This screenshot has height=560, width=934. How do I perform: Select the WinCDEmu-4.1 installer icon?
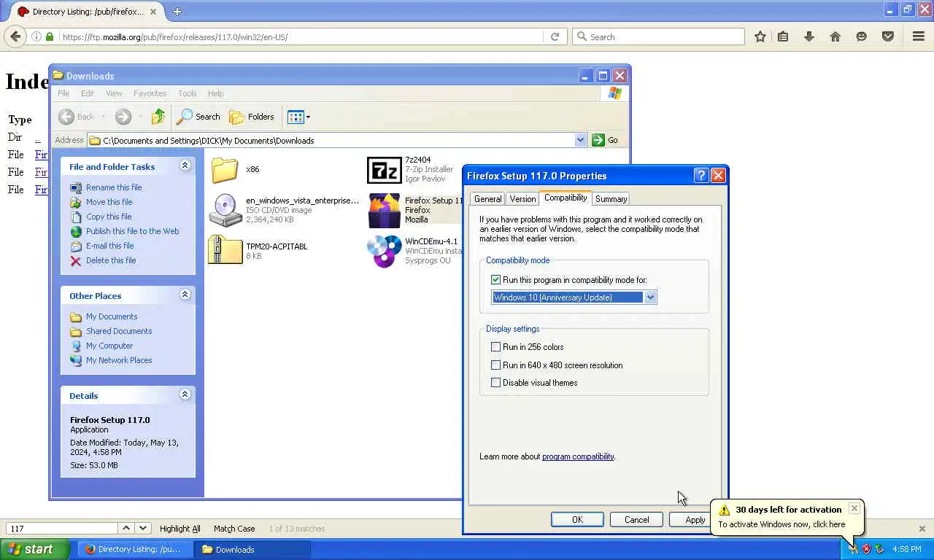(x=384, y=251)
